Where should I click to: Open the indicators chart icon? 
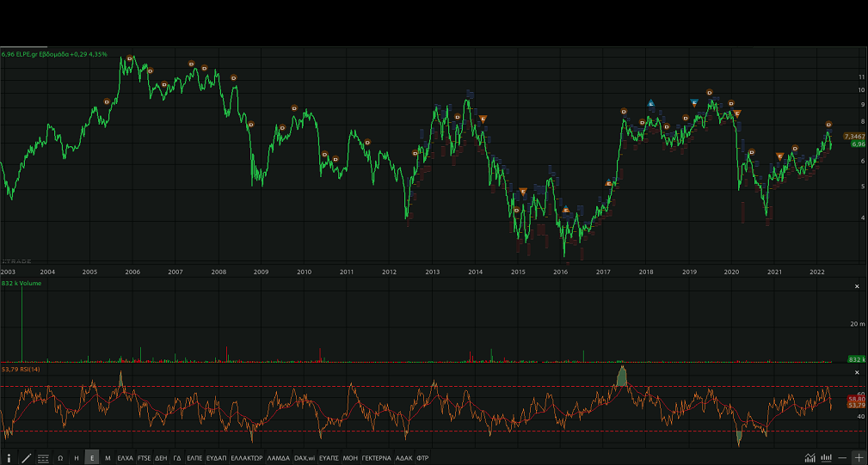tap(810, 458)
